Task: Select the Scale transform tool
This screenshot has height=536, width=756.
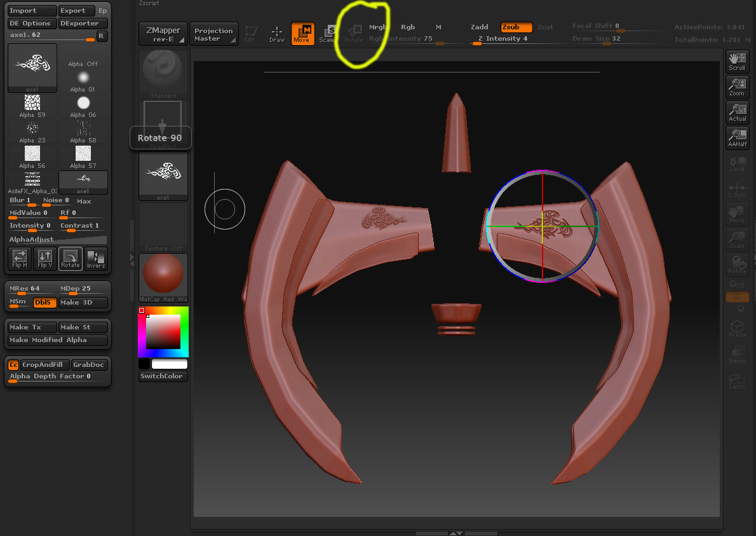Action: click(328, 34)
